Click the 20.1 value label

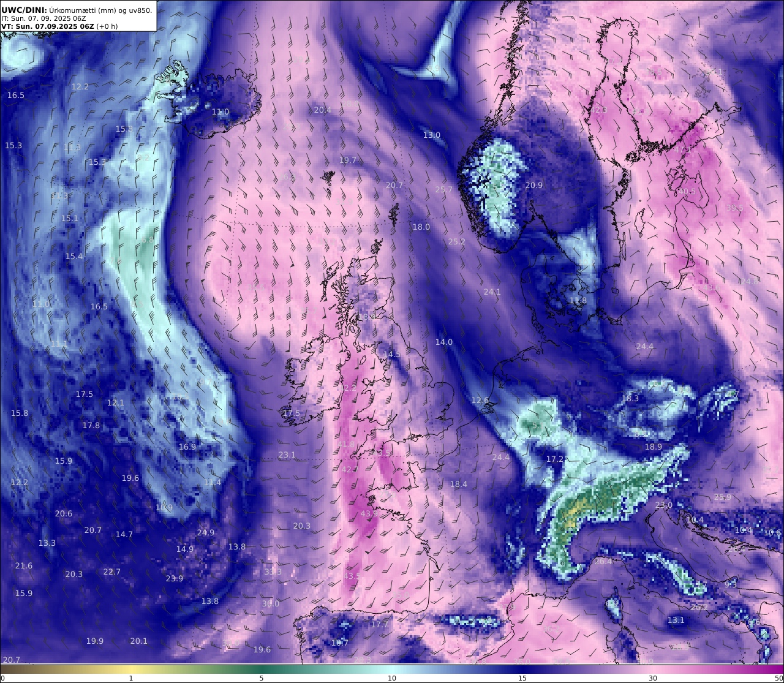point(139,641)
